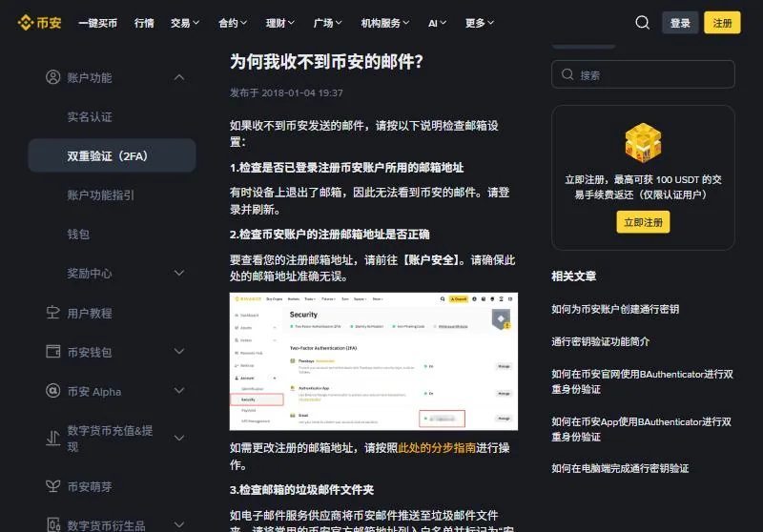Click the 用户教程 sidebar icon
Viewport: 763px width, 532px height.
(x=52, y=313)
